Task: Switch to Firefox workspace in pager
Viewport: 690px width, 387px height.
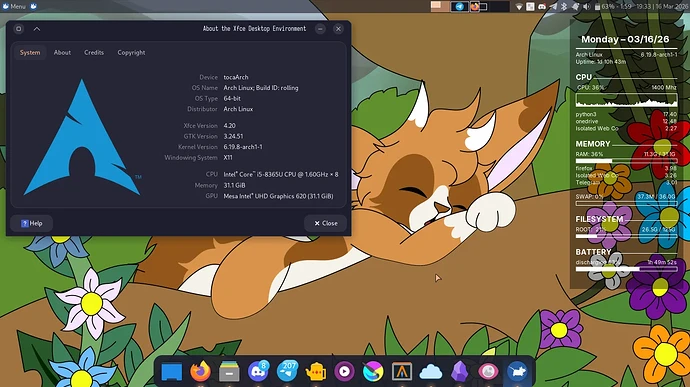Action: pyautogui.click(x=479, y=6)
